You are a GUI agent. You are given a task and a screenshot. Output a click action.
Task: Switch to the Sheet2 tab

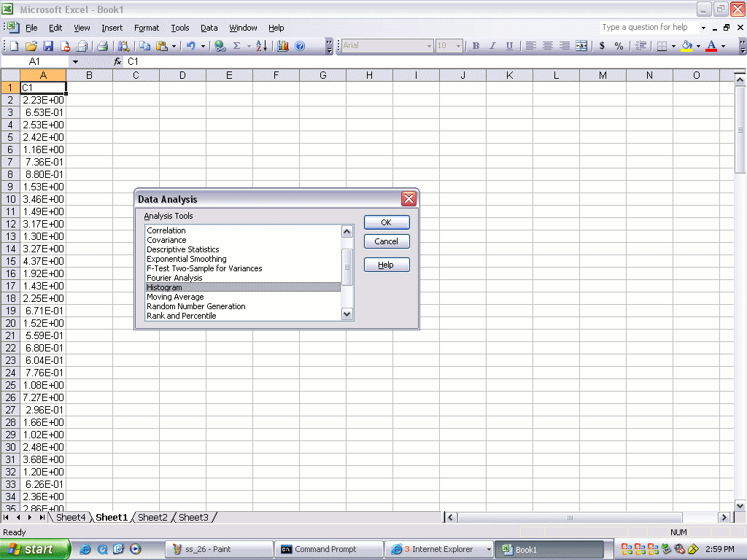click(x=152, y=517)
